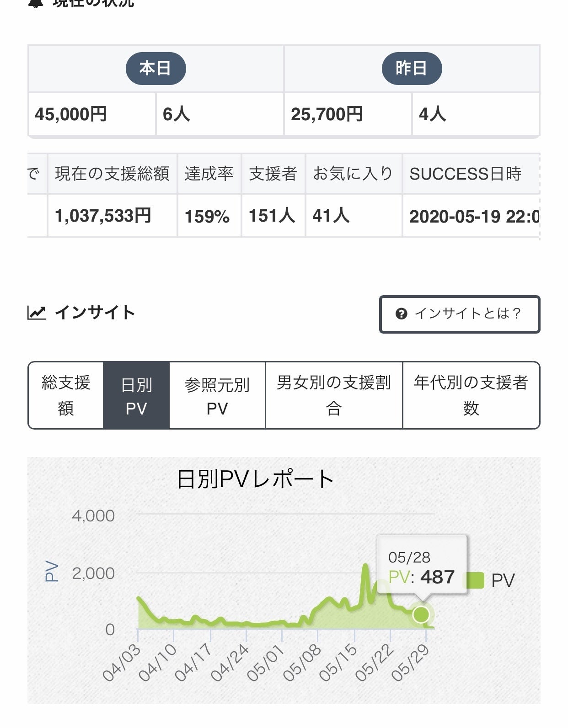Screen dimensions: 568x728
Task: Click the 本日 badge
Action: point(155,69)
